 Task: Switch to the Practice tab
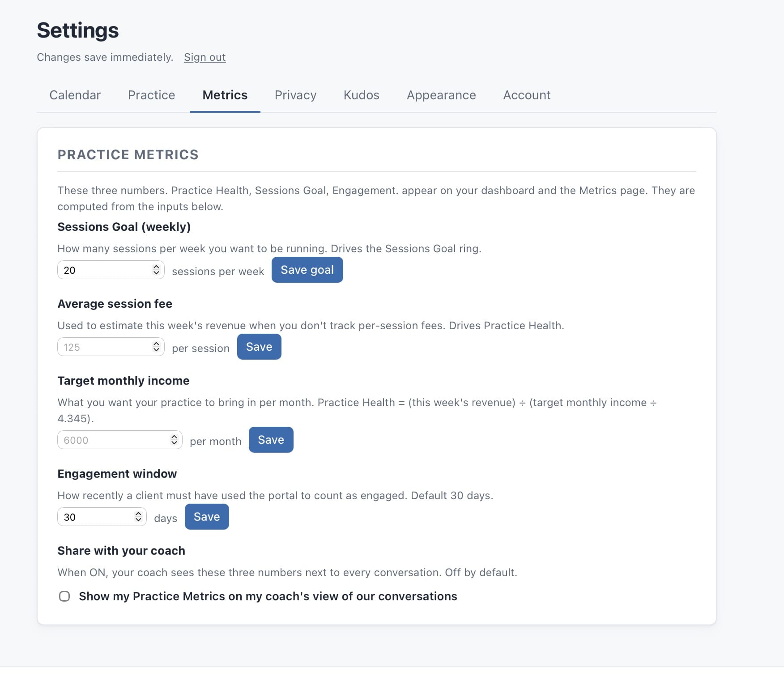coord(151,95)
